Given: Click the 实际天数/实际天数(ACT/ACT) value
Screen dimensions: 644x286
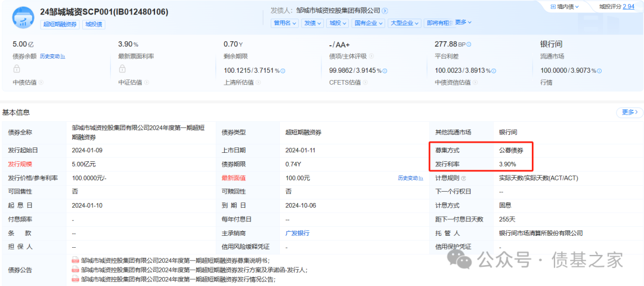Looking at the screenshot, I should tap(538, 178).
